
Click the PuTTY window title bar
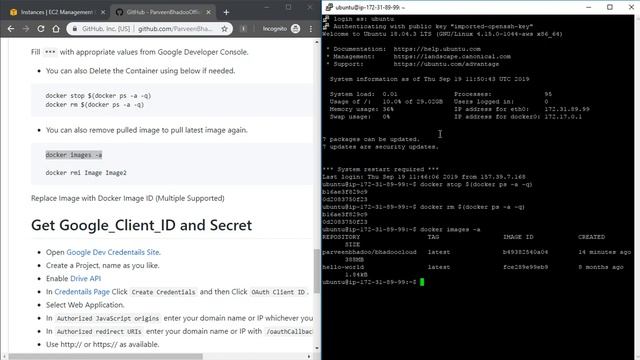pyautogui.click(x=480, y=7)
